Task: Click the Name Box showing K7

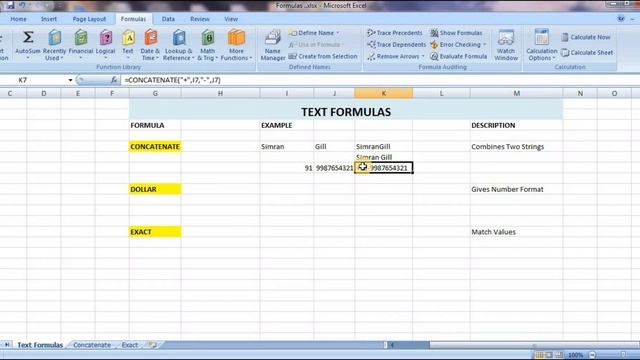Action: coord(33,80)
